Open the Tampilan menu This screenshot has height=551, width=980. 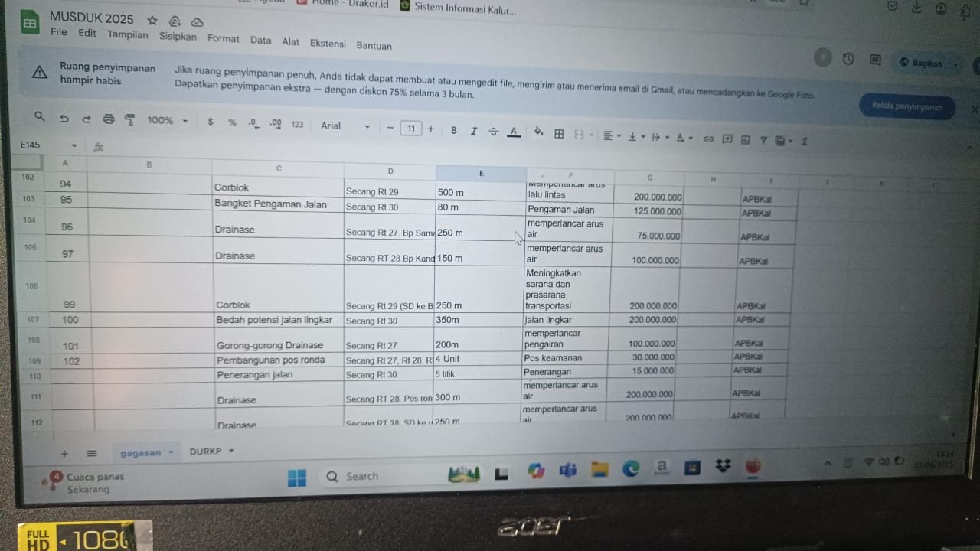point(128,34)
